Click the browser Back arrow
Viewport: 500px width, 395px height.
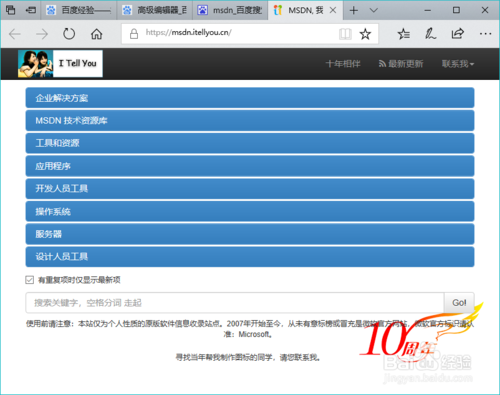point(15,34)
